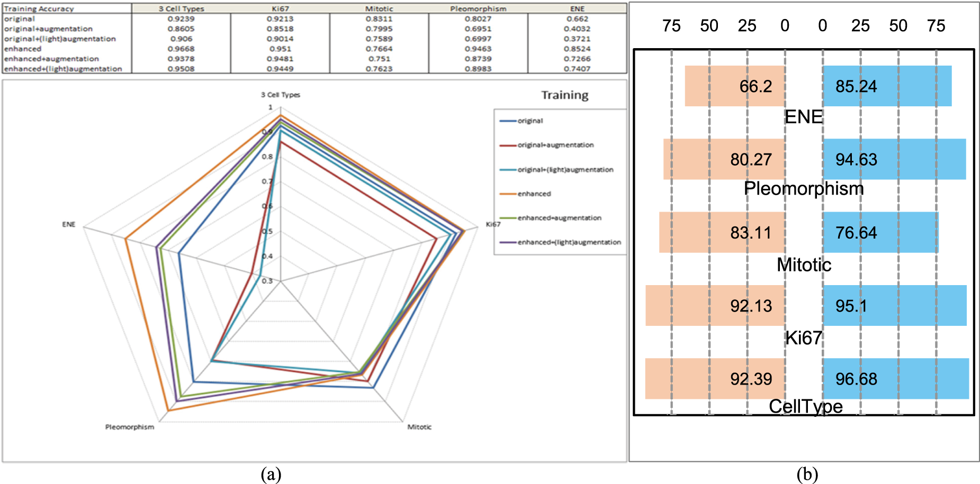The image size is (980, 484).
Task: Click the "Pleomorphism" axis label on radar chart
Action: pyautogui.click(x=130, y=427)
